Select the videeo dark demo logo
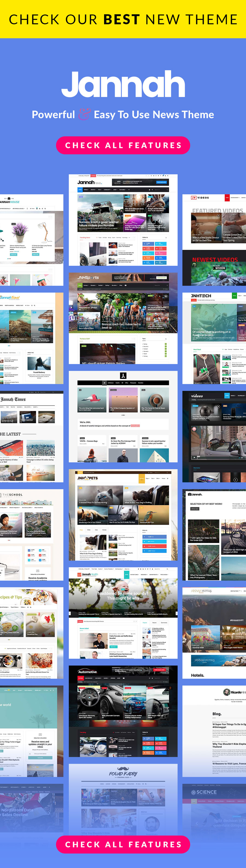This screenshot has height=868, width=246. [197, 396]
